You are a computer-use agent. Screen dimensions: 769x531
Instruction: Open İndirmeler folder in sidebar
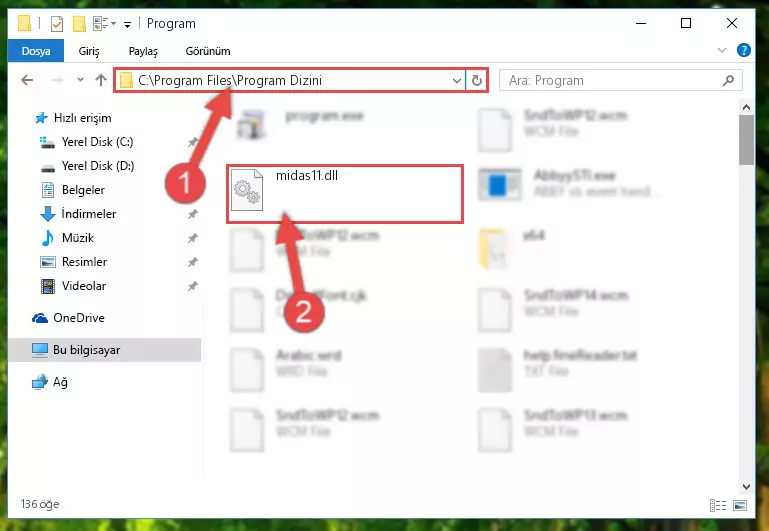[x=88, y=214]
